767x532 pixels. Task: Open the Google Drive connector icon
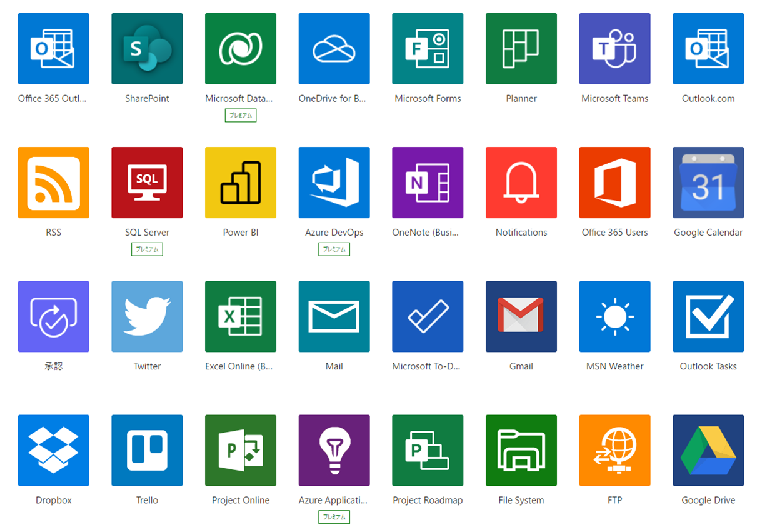(708, 450)
